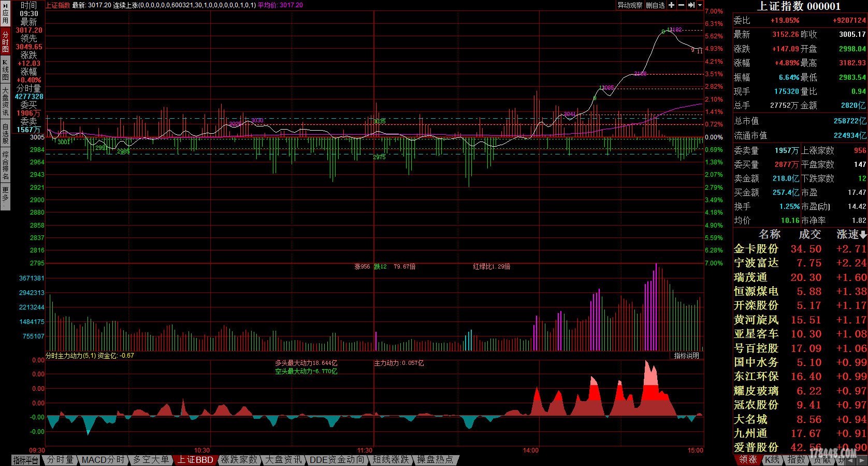Select the MACD分时 indicator tab
Viewport: 868px width, 466px height.
[x=103, y=460]
